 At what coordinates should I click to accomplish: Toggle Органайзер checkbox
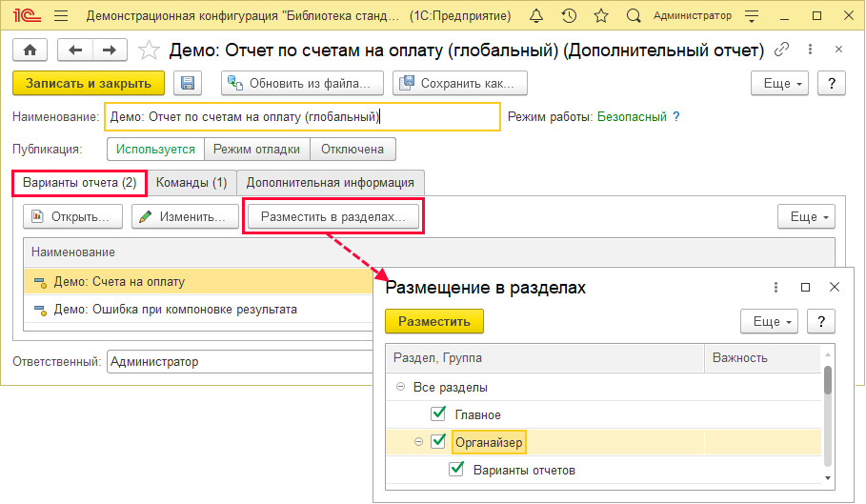click(438, 441)
